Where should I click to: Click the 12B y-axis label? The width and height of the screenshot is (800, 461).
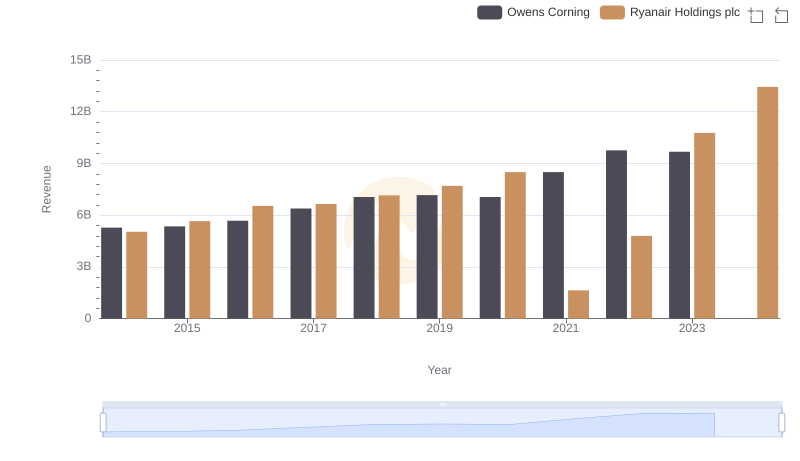click(81, 111)
